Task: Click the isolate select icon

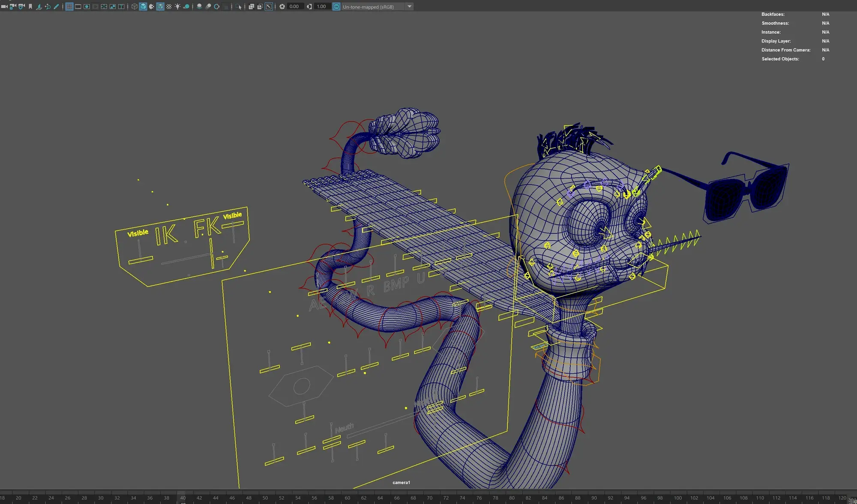Action: click(238, 6)
